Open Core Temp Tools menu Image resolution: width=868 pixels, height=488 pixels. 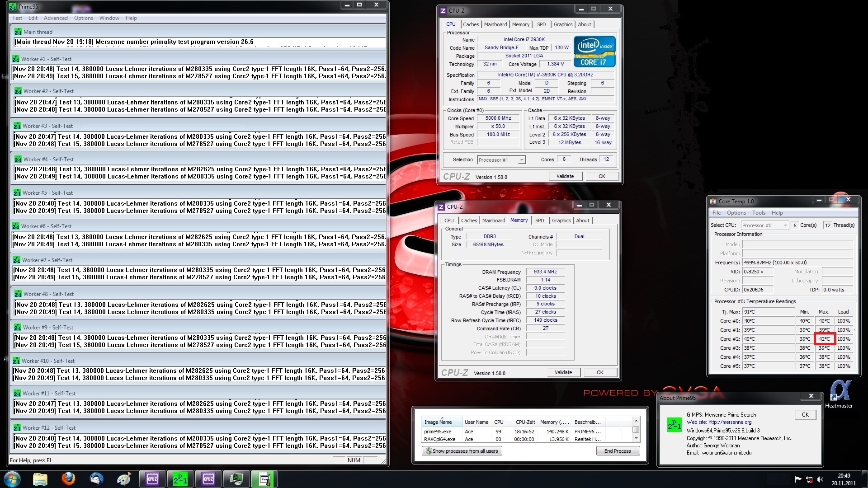(x=759, y=213)
